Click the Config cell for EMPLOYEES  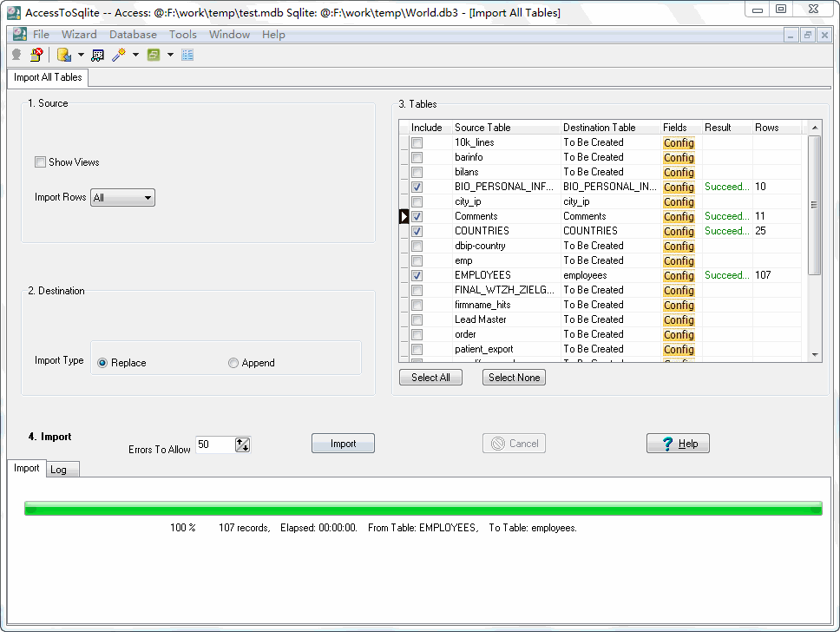coord(679,275)
